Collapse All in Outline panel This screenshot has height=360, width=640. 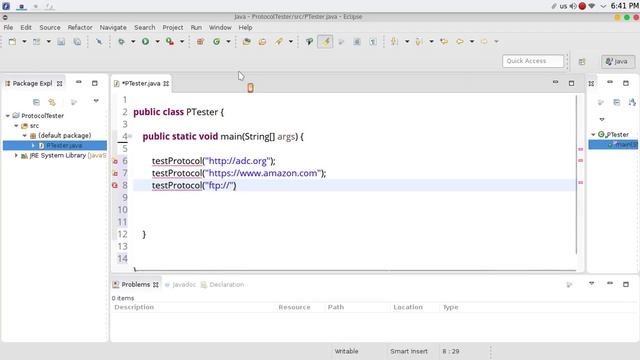click(x=617, y=102)
